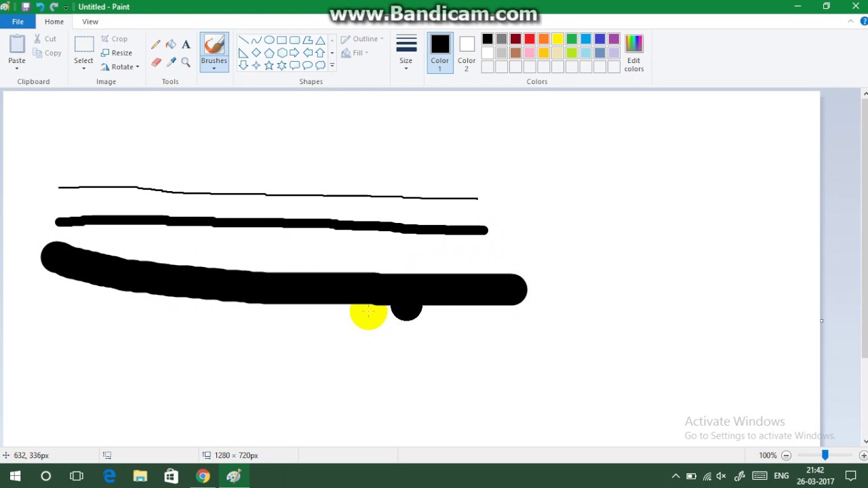Screen dimensions: 868x488
Task: Choose the Hexagon shape
Action: pyautogui.click(x=282, y=53)
